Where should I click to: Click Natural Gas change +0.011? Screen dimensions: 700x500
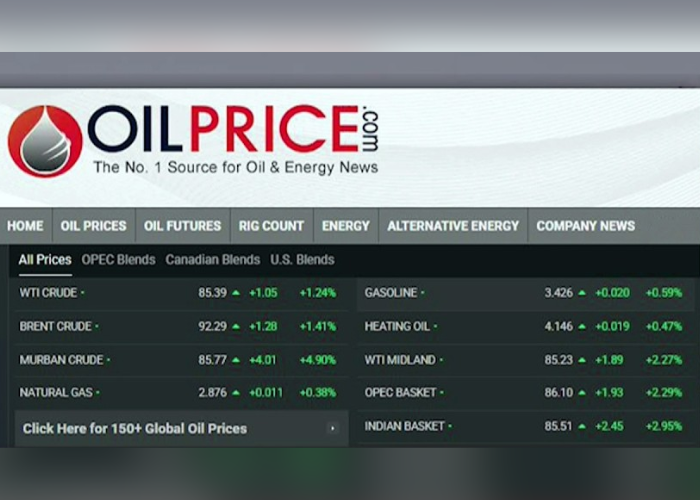point(266,393)
